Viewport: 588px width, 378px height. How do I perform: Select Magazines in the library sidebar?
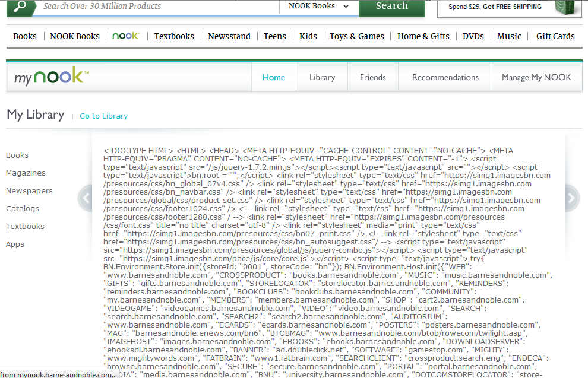[26, 173]
